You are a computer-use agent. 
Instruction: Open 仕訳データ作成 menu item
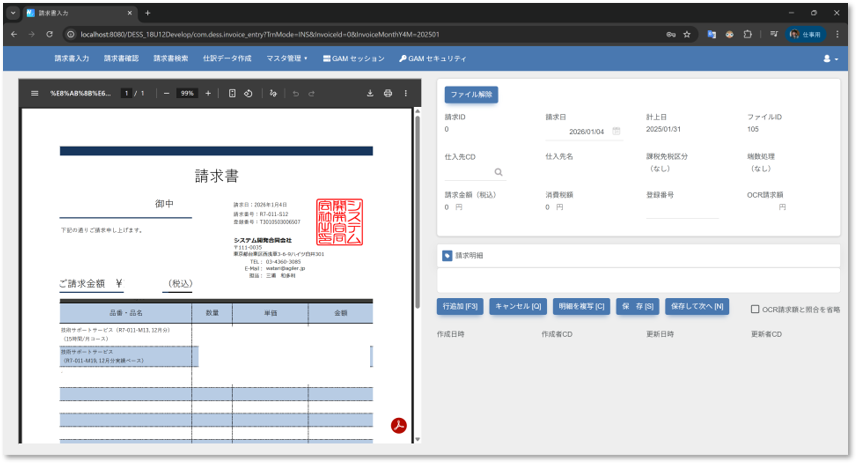pos(227,59)
